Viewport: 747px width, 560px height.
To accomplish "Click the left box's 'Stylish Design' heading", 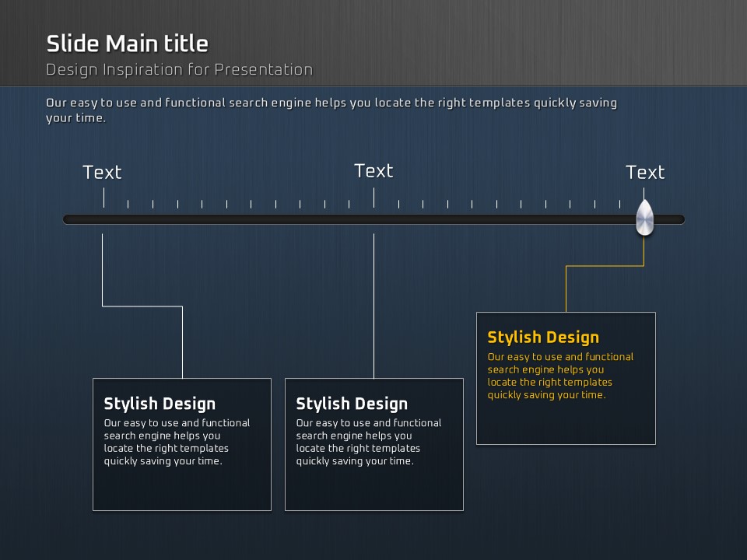I will 160,404.
